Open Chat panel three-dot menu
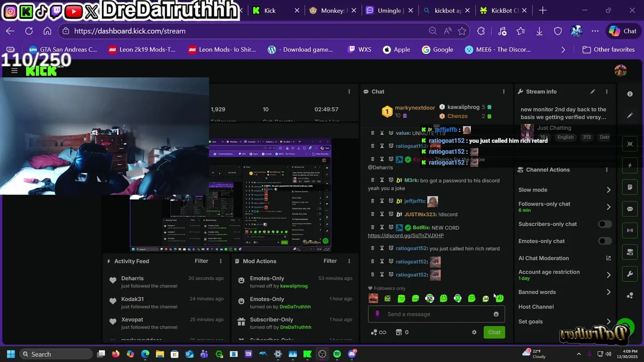 504,92
